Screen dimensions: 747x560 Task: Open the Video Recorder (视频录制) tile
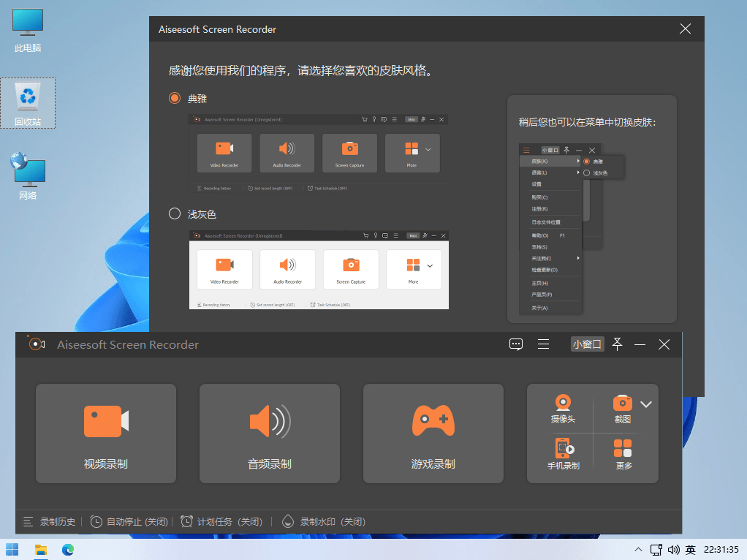[106, 434]
